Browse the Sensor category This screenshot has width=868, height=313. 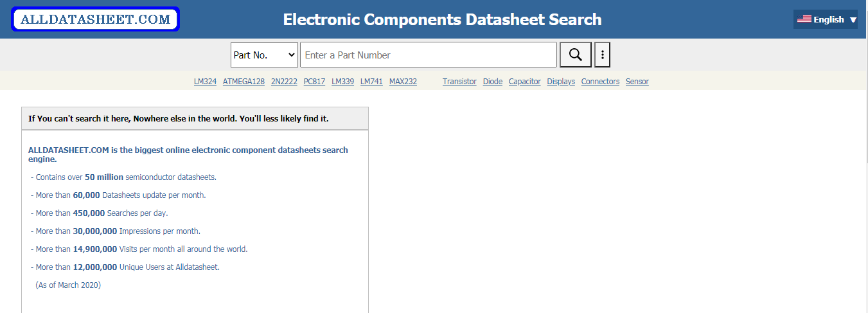point(637,82)
